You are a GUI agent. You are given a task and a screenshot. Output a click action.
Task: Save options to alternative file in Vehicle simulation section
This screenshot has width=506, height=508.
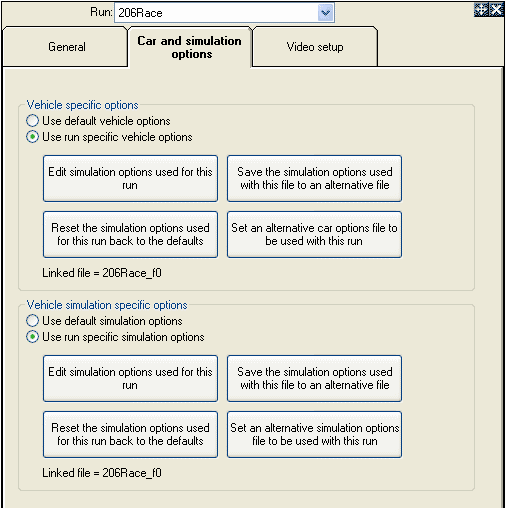click(314, 378)
